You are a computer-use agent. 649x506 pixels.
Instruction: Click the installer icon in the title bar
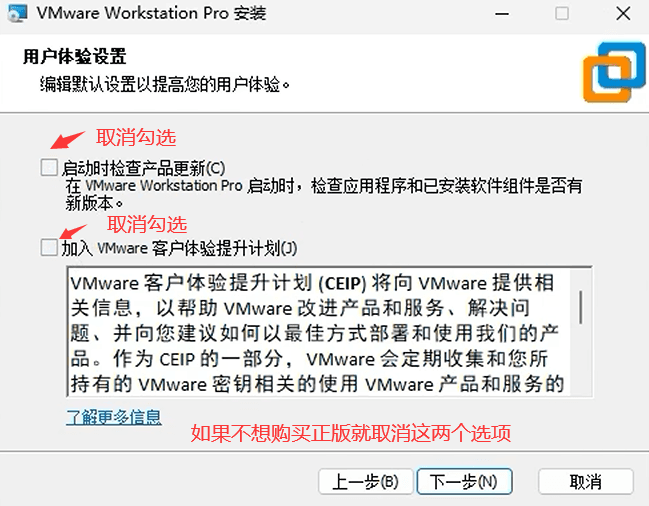(17, 13)
